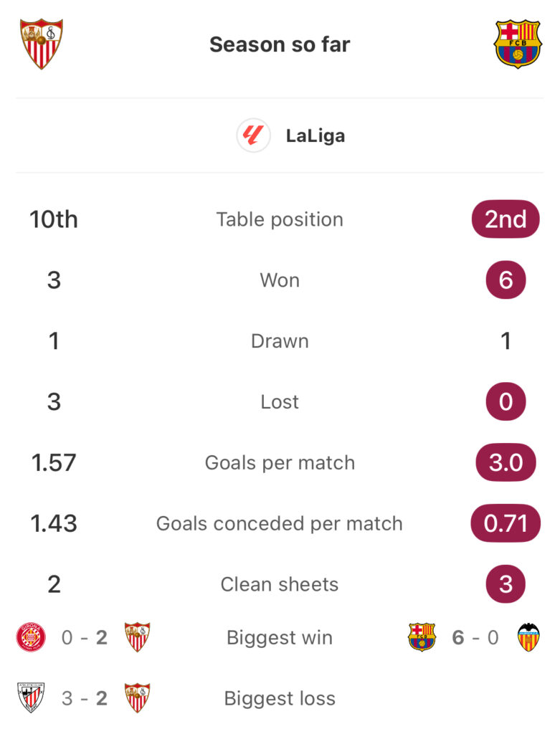Open Sevilla's 0 - 2 win score

tap(84, 637)
